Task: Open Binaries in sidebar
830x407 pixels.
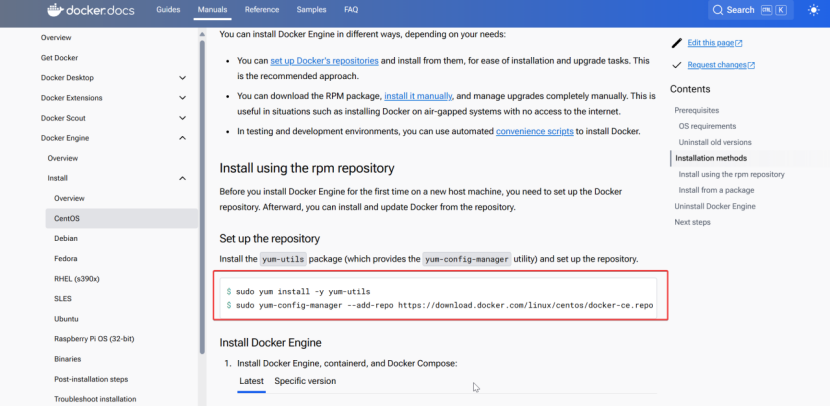Action: (67, 359)
